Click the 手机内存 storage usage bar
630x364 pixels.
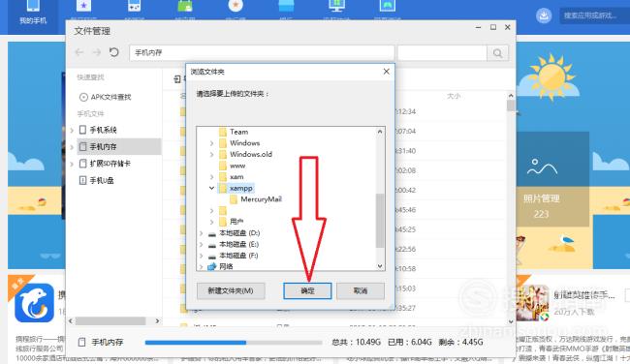[x=234, y=343]
